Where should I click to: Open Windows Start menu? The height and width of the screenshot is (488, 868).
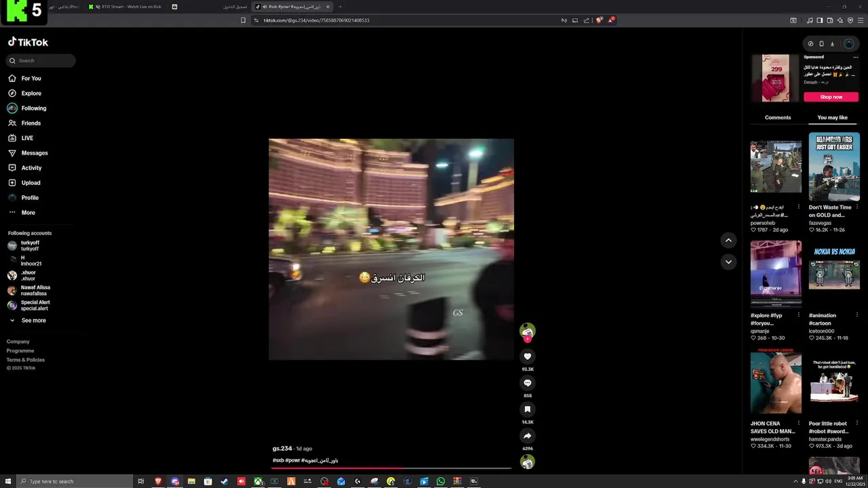click(7, 481)
